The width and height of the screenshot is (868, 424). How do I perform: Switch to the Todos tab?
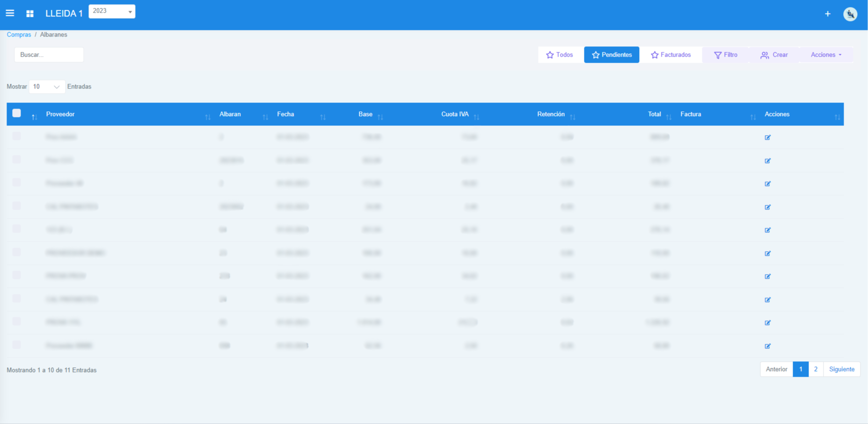click(x=560, y=55)
